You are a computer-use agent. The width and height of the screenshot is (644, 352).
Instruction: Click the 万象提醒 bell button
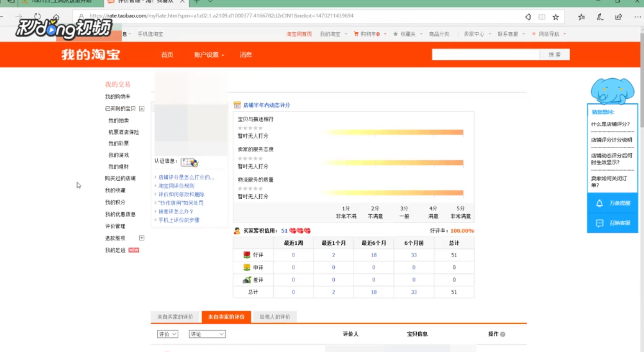tap(613, 203)
